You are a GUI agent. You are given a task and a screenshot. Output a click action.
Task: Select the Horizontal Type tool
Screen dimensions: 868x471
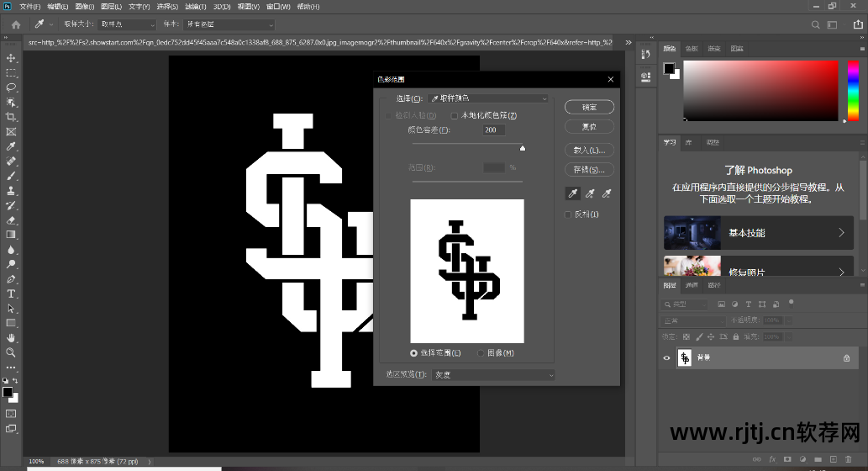click(11, 294)
